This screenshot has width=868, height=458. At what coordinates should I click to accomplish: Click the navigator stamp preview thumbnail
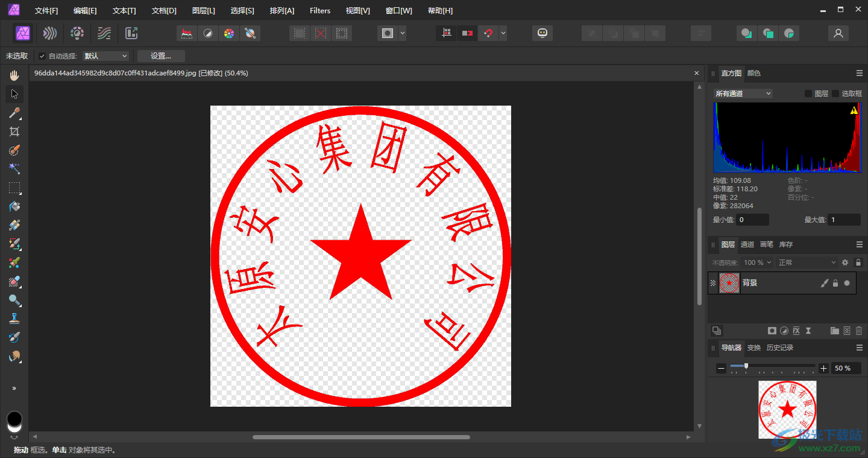(x=787, y=409)
